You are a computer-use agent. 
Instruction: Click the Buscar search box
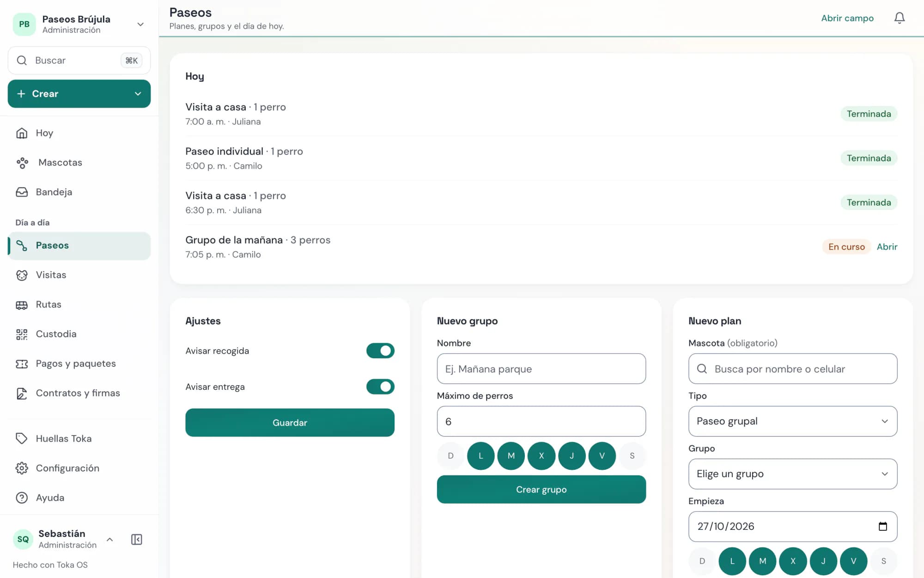[79, 61]
